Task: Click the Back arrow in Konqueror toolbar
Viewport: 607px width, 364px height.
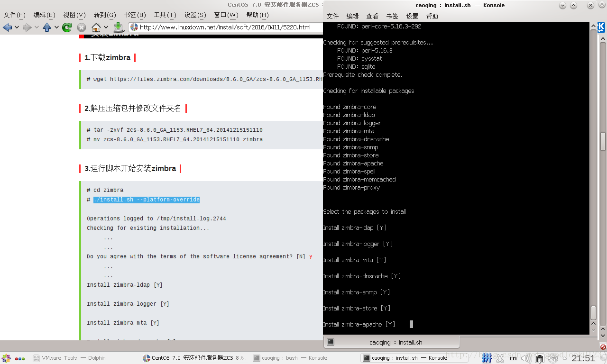Action: click(7, 27)
